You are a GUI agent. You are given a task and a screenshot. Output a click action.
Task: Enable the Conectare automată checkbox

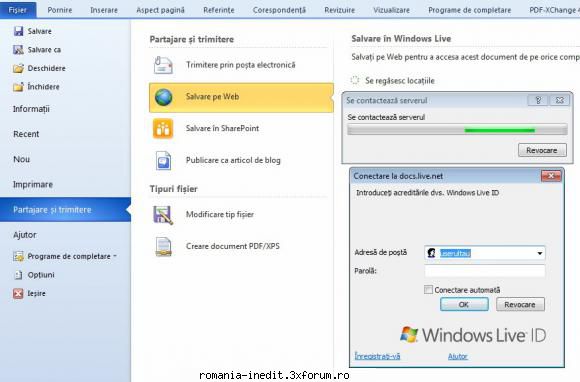(x=428, y=290)
